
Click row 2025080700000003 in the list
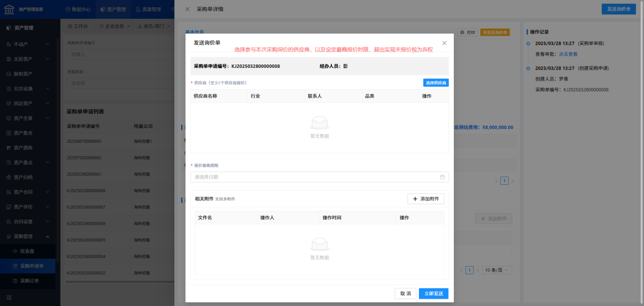(119, 141)
